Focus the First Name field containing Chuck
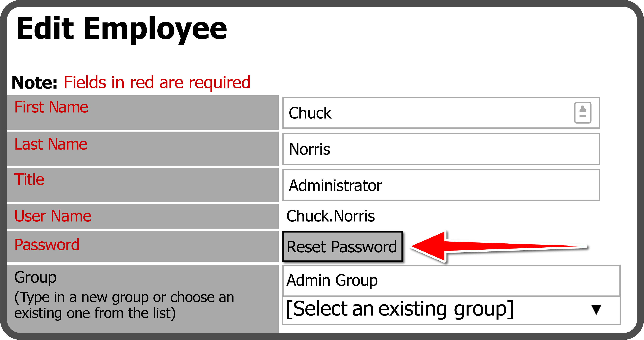Screen dimensions: 644x340 [x=441, y=113]
